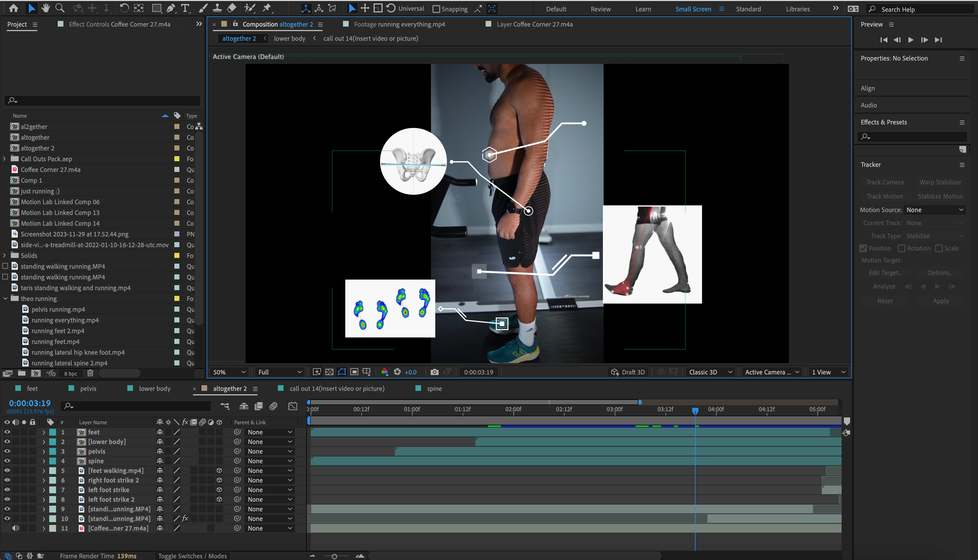The height and width of the screenshot is (560, 978).
Task: Toggle the Draft 3D button
Action: [628, 372]
